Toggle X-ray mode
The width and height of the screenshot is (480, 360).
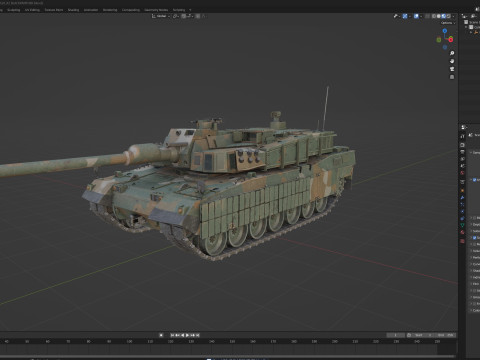[x=427, y=16]
